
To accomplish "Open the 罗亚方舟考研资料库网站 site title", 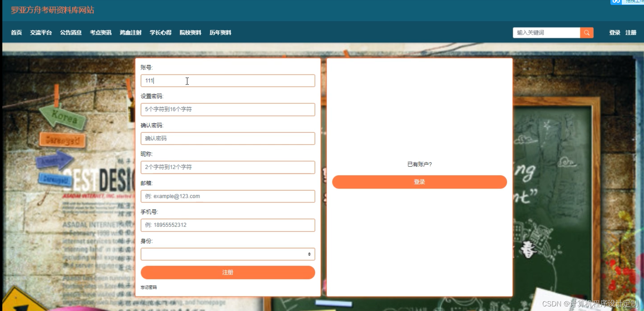I will pos(52,10).
